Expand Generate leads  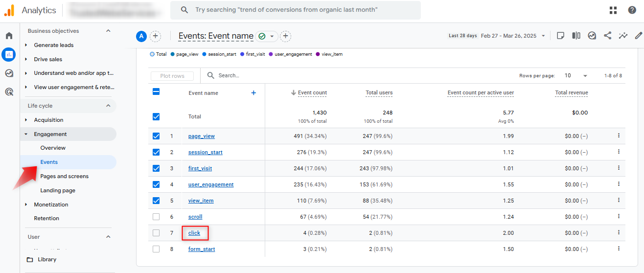pyautogui.click(x=26, y=45)
